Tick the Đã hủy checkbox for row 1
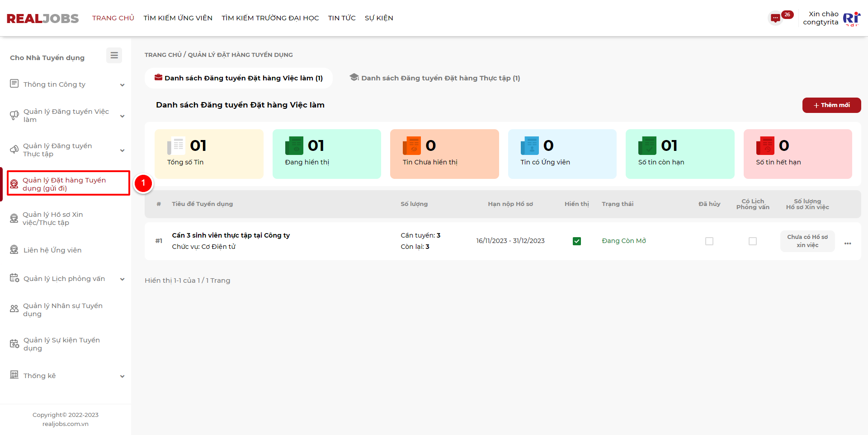 click(x=709, y=241)
